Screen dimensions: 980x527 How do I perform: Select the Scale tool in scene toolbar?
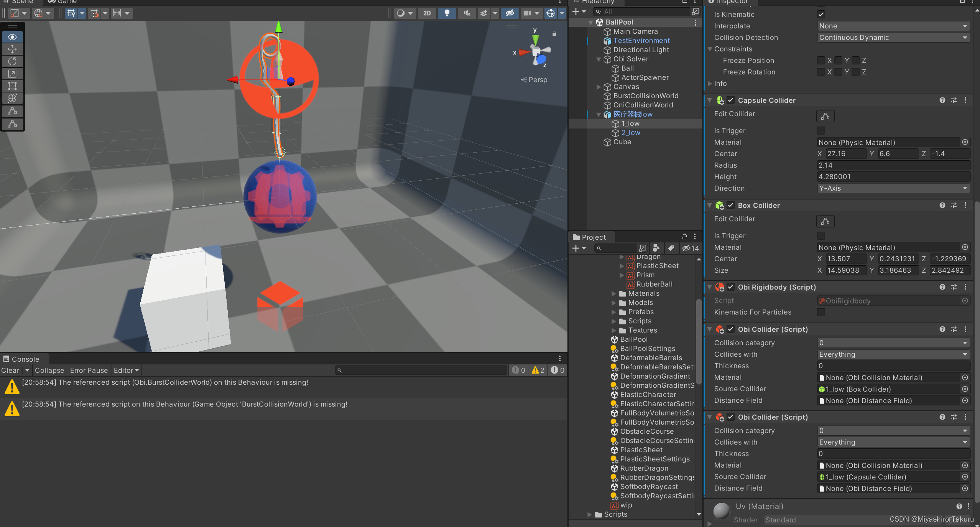[x=12, y=74]
